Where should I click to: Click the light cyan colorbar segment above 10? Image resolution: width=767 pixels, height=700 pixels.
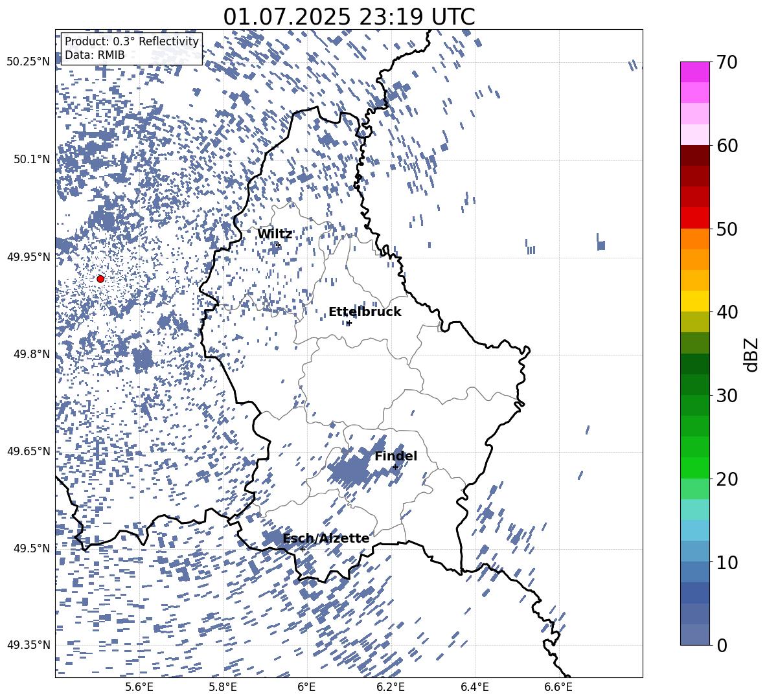click(x=694, y=530)
